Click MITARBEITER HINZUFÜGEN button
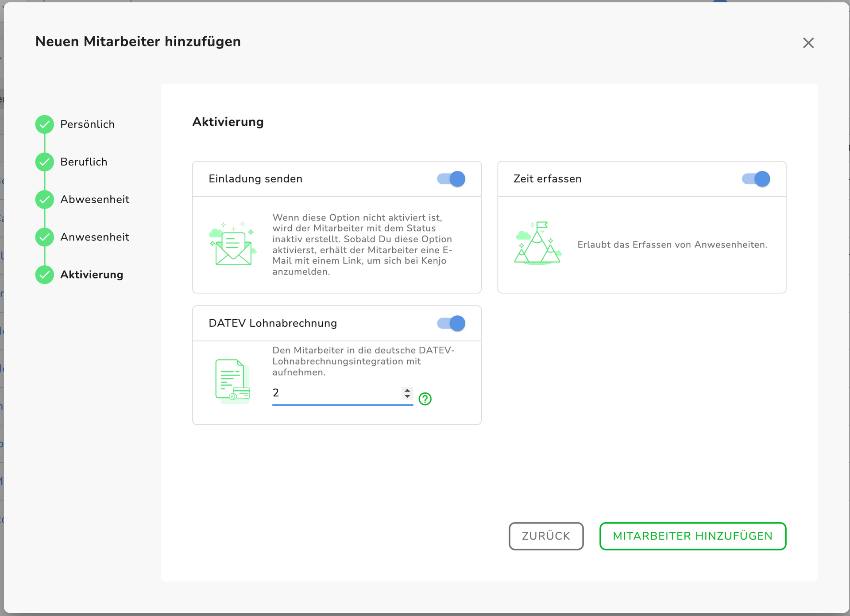 click(x=692, y=536)
